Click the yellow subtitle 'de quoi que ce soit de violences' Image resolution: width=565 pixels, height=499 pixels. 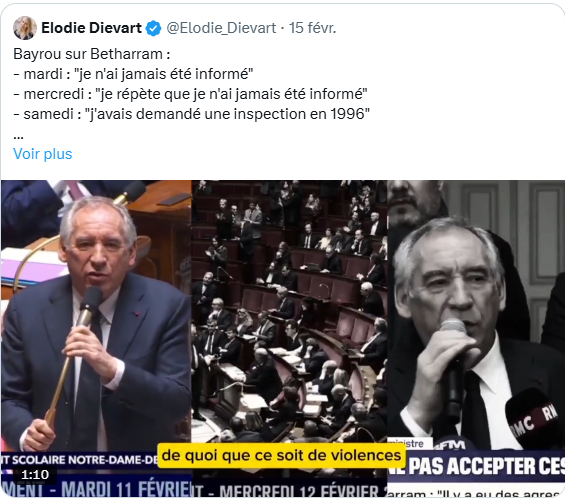[x=281, y=455]
